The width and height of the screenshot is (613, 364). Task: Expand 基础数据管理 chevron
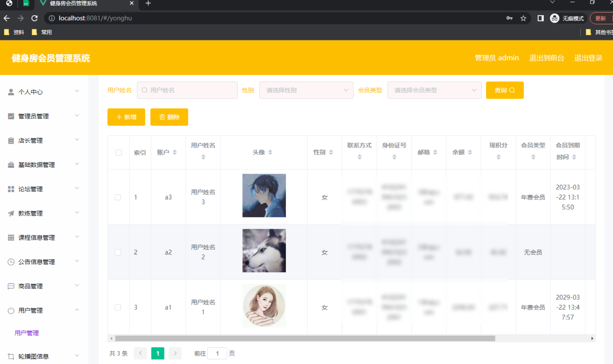pos(77,164)
